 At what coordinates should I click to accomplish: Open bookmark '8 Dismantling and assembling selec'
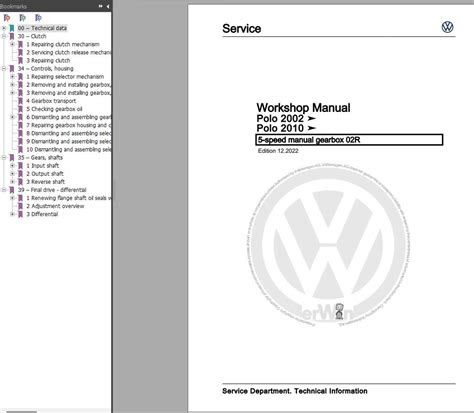[69, 133]
